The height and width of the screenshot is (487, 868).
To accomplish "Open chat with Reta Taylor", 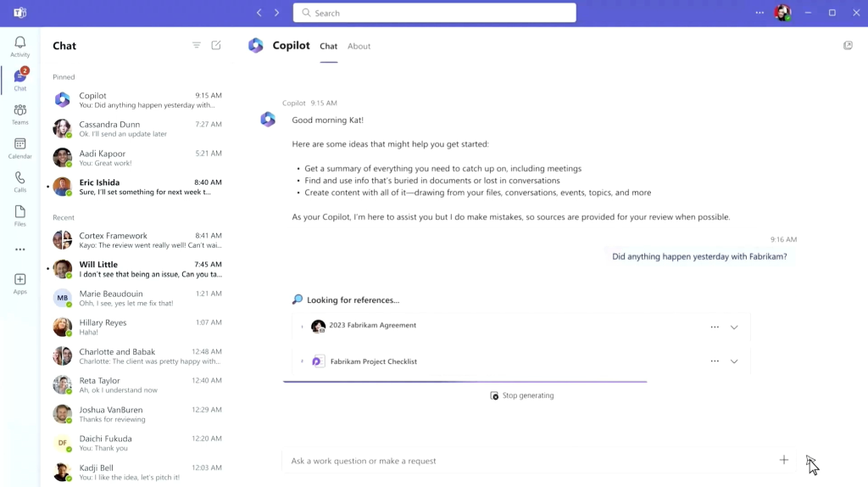I will pyautogui.click(x=136, y=385).
